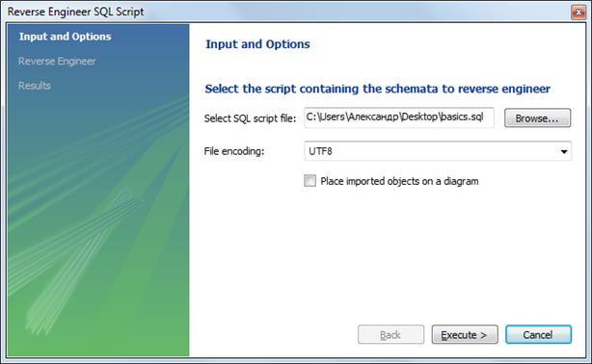
Task: Close the Reverse Engineer SQL Script window
Action: (x=579, y=13)
